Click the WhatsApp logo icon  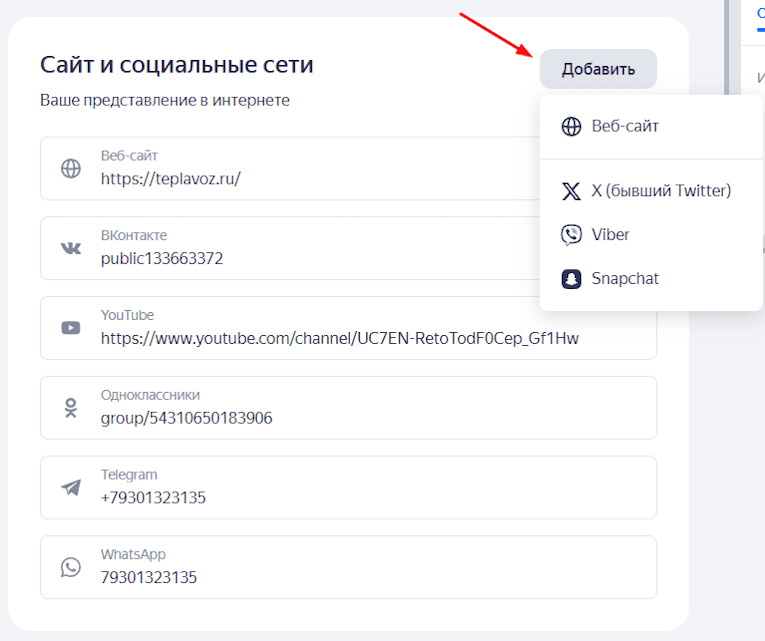click(x=71, y=567)
